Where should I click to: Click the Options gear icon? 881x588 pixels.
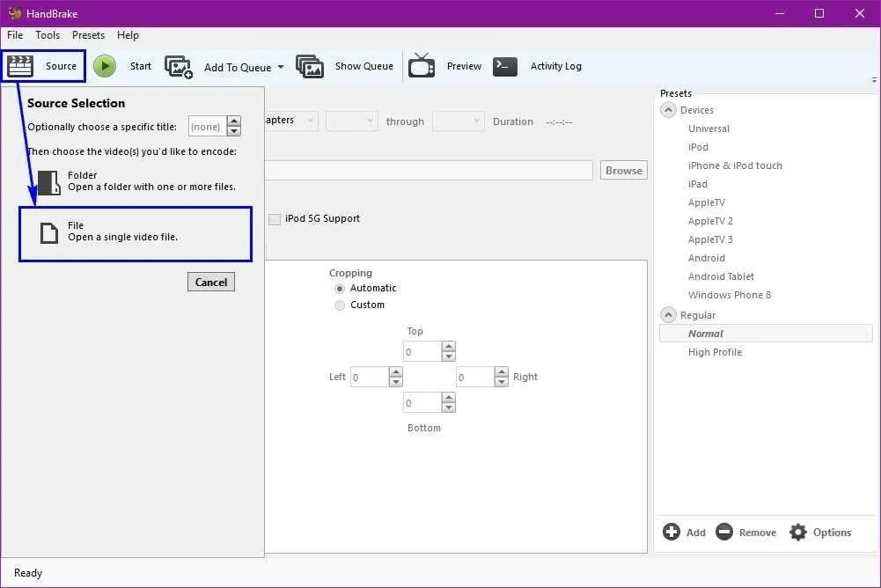tap(798, 532)
